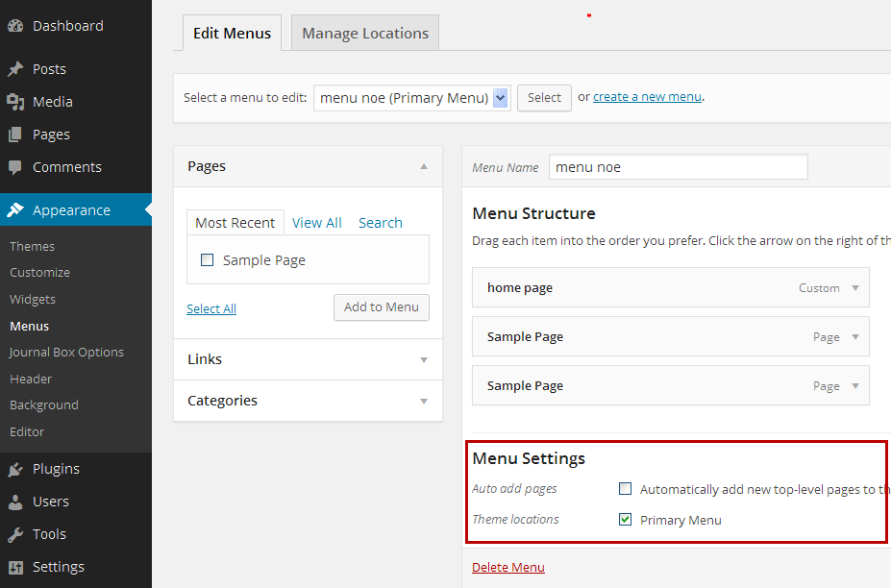The height and width of the screenshot is (588, 891).
Task: Click the Plugins plug icon
Action: tap(15, 469)
